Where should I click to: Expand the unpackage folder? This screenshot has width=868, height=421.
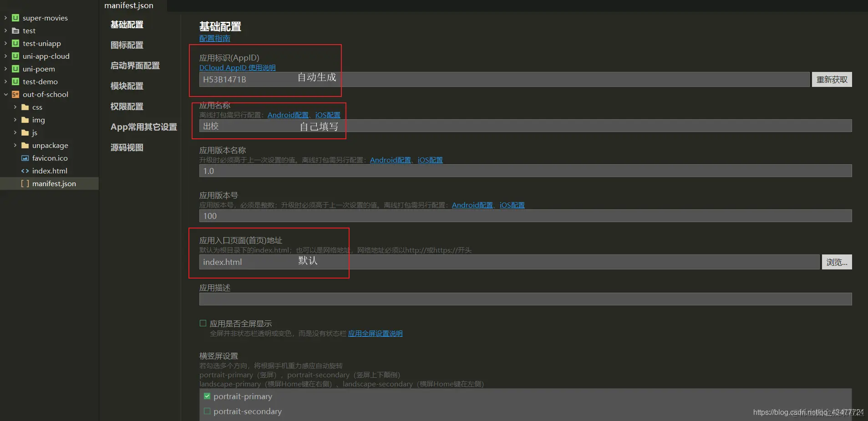[15, 145]
